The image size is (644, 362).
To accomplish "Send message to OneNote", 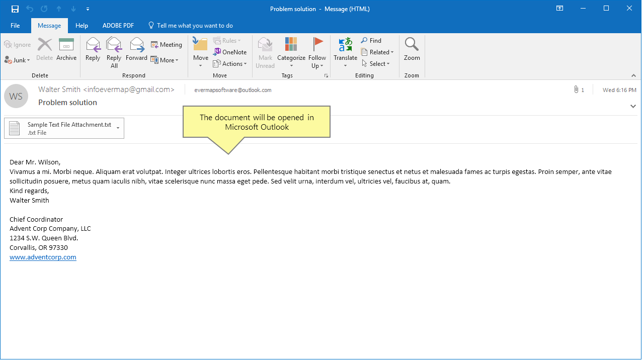I will click(230, 52).
